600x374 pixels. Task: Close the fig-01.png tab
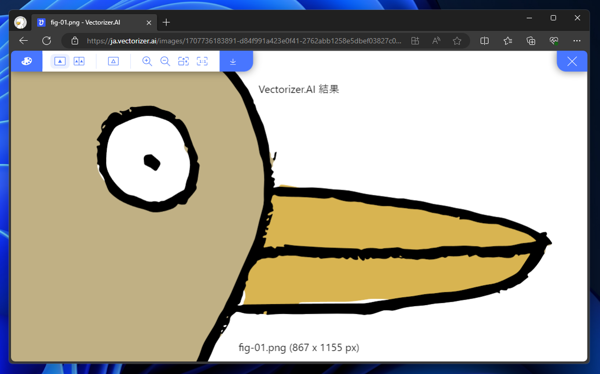149,23
